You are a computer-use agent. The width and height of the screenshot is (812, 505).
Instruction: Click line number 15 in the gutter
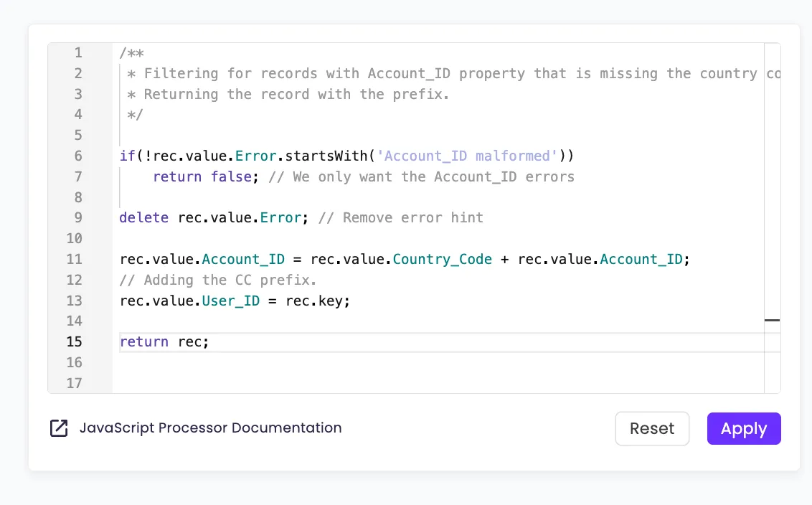pyautogui.click(x=75, y=341)
